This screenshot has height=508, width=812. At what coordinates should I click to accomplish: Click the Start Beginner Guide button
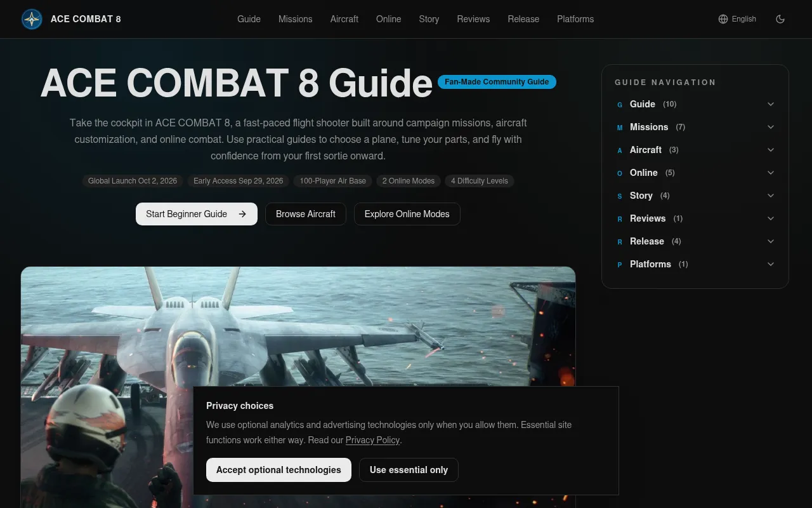[x=197, y=214]
